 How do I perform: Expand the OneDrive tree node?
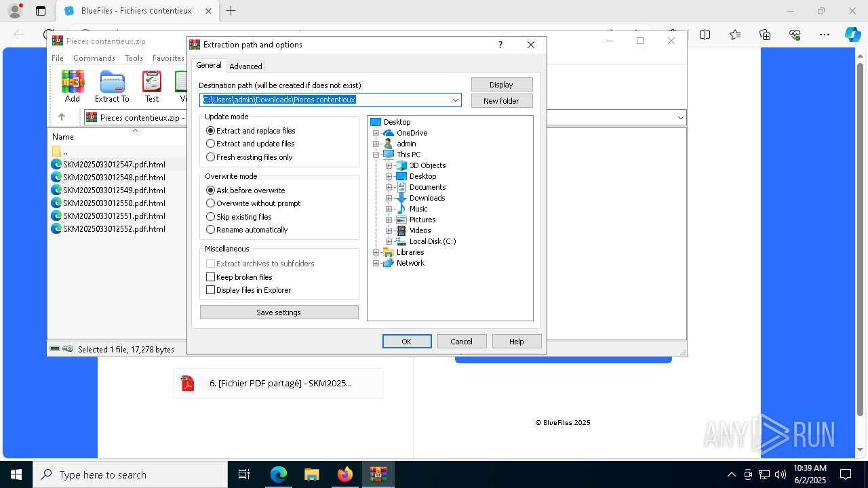tap(376, 133)
